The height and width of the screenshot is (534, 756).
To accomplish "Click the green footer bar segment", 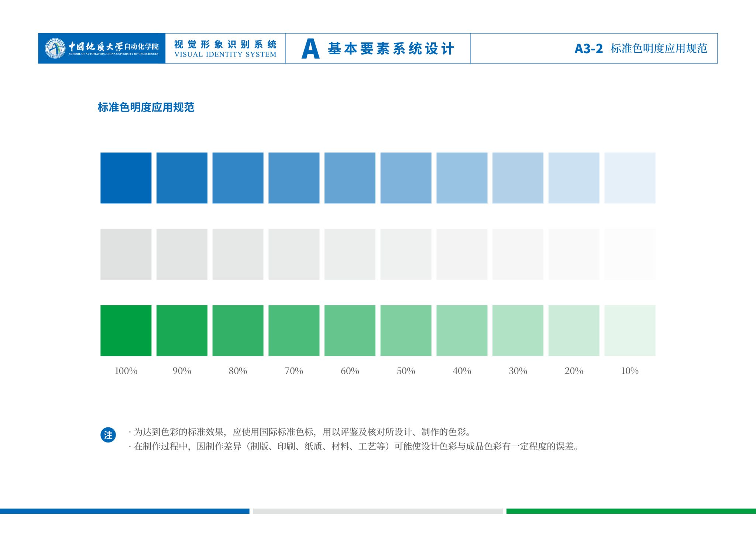I will pos(631,511).
